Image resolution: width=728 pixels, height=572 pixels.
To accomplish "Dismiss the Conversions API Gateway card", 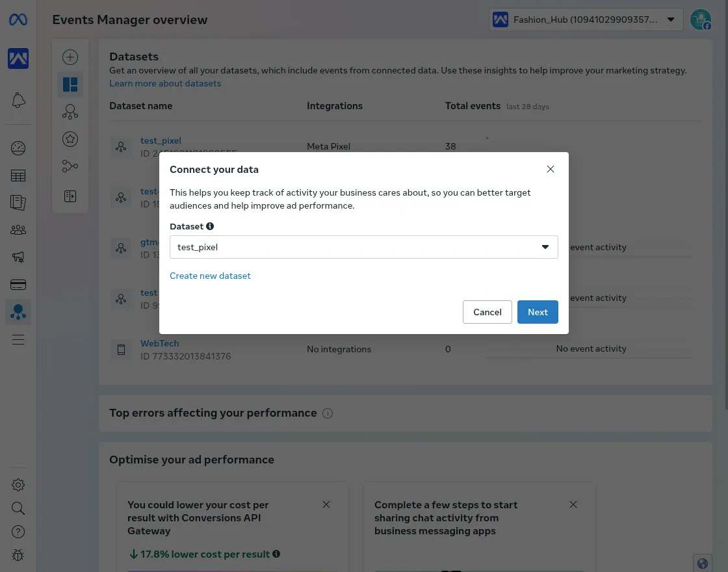I will click(x=326, y=504).
